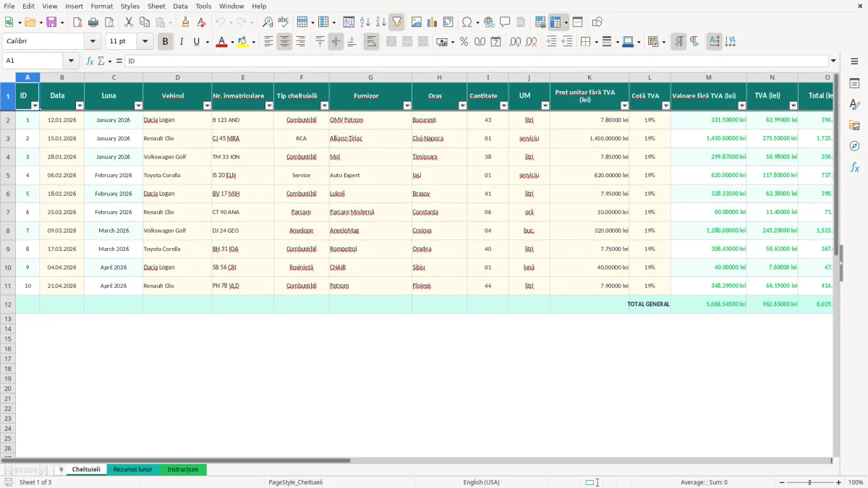
Task: Click the Clone Formatting paintbrush icon
Action: click(x=185, y=22)
